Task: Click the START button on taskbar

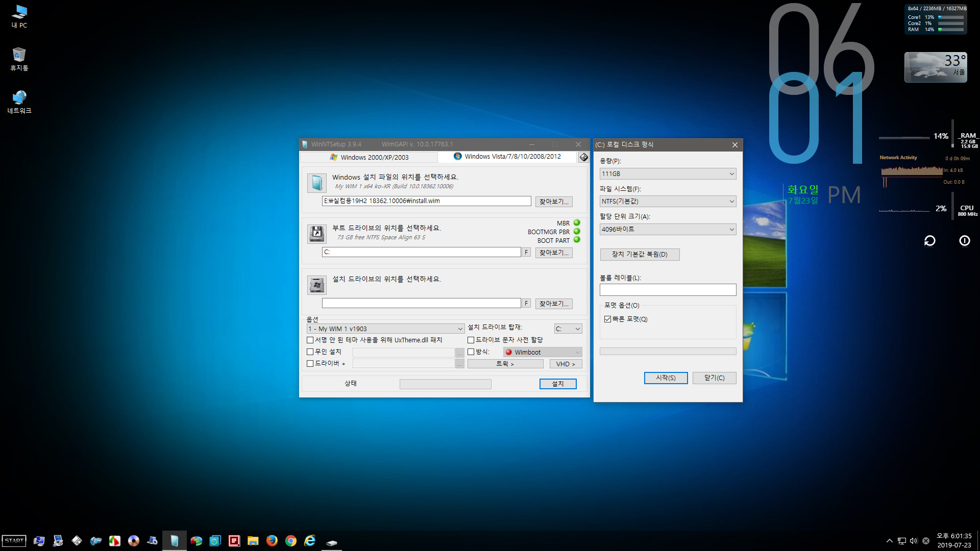Action: [14, 541]
